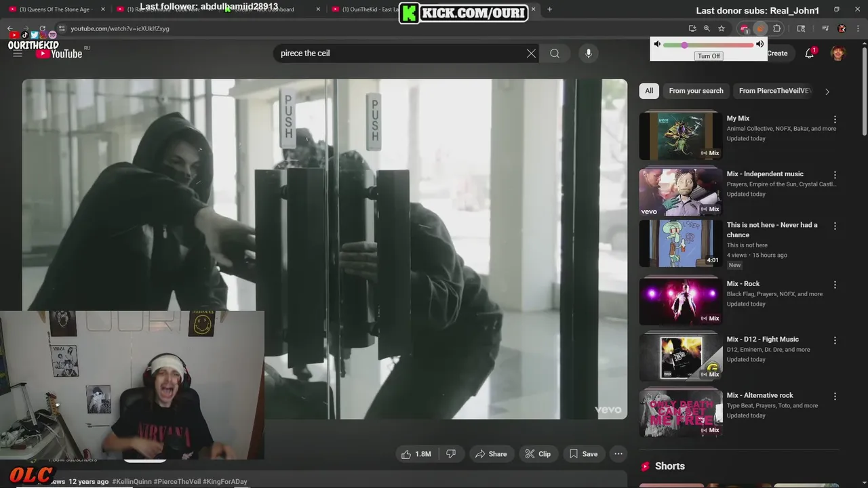Show more filter chips with the arrow

[x=827, y=91]
